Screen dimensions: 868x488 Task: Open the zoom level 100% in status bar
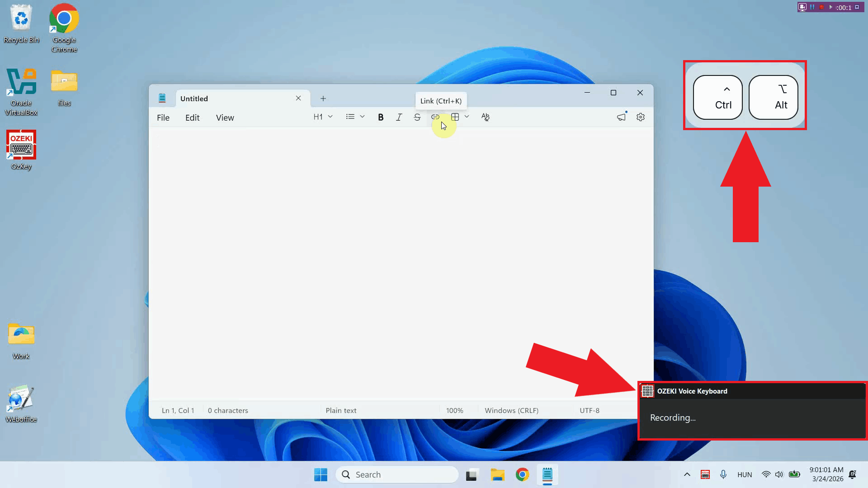click(455, 410)
